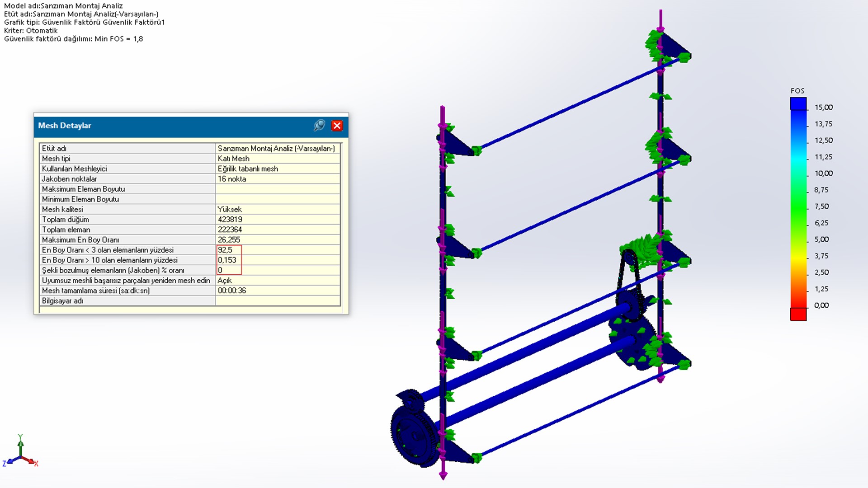Viewport: 868px width, 488px height.
Task: Click the 'Mesh tamamlama süresi' value 00:00:36
Action: (x=232, y=291)
